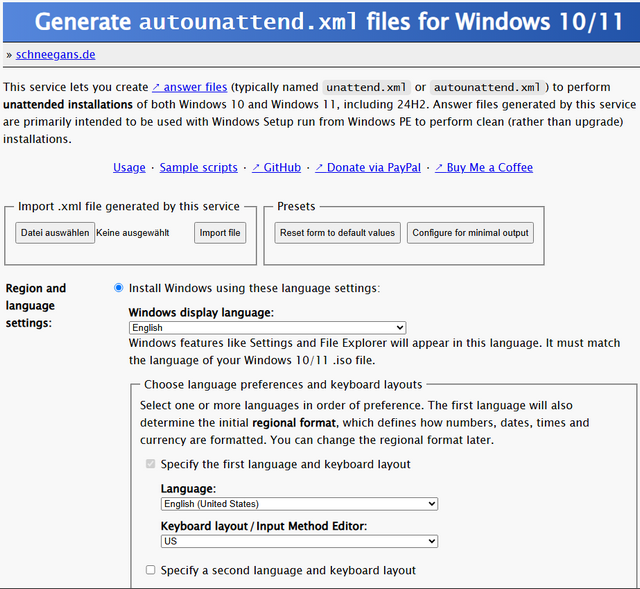Click the bold unattended installations text
The image size is (640, 589).
click(x=68, y=105)
